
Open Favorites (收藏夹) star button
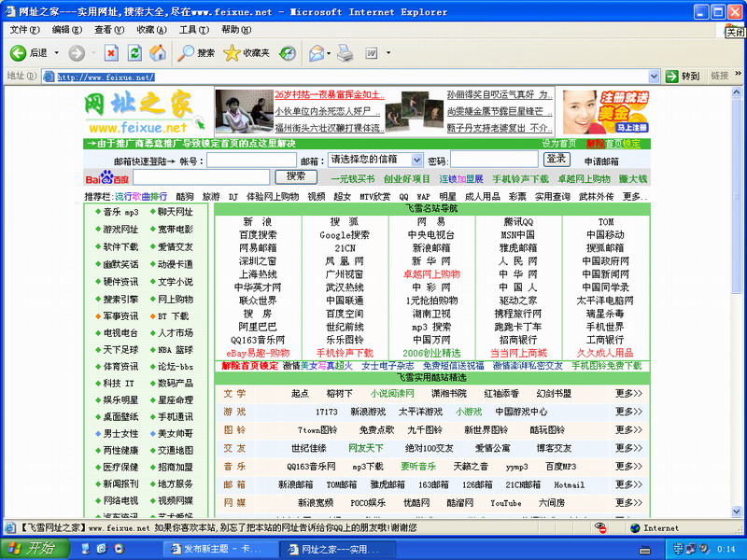(x=247, y=53)
